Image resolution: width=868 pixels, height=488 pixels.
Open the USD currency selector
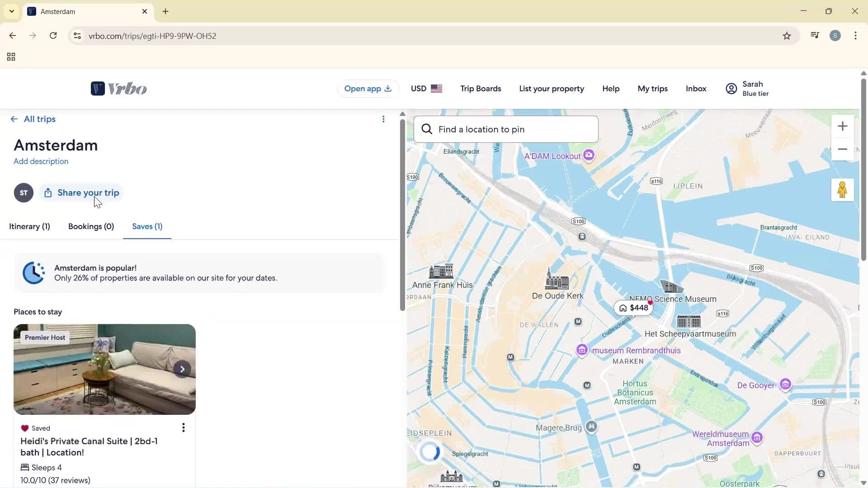pyautogui.click(x=426, y=89)
